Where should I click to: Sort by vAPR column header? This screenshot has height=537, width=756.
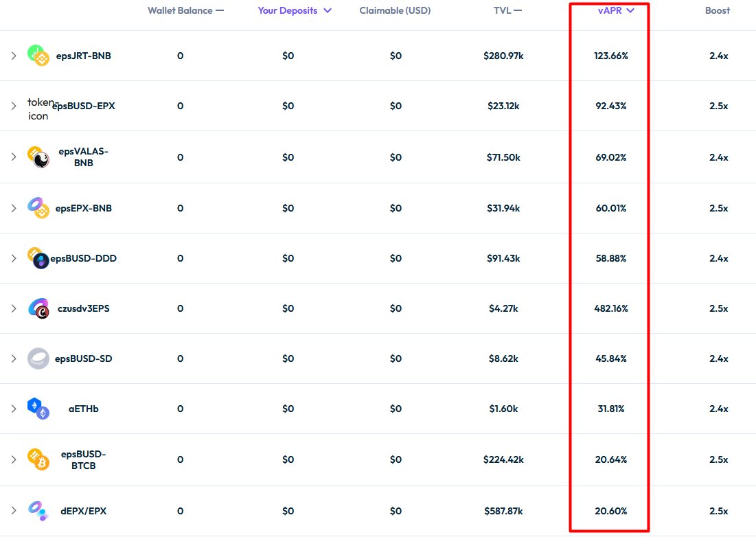pos(616,10)
